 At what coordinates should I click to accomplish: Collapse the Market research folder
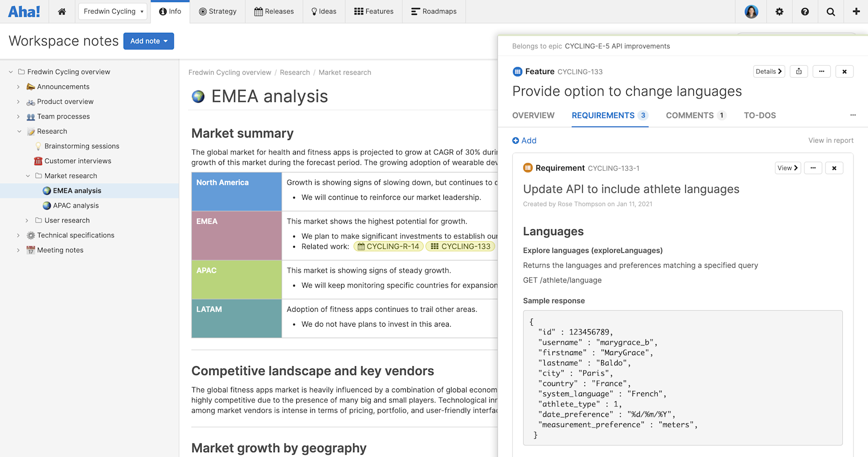(28, 176)
